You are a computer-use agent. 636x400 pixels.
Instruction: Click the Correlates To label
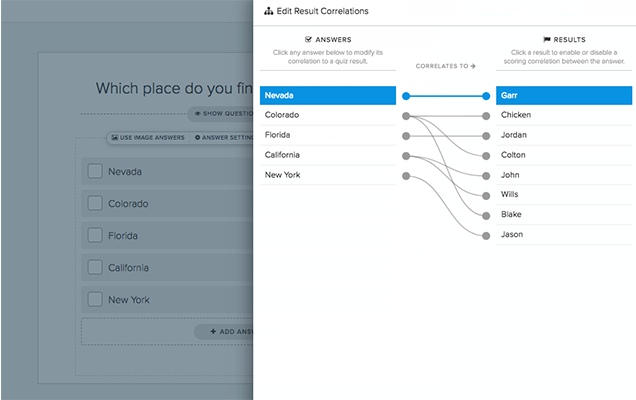point(445,66)
